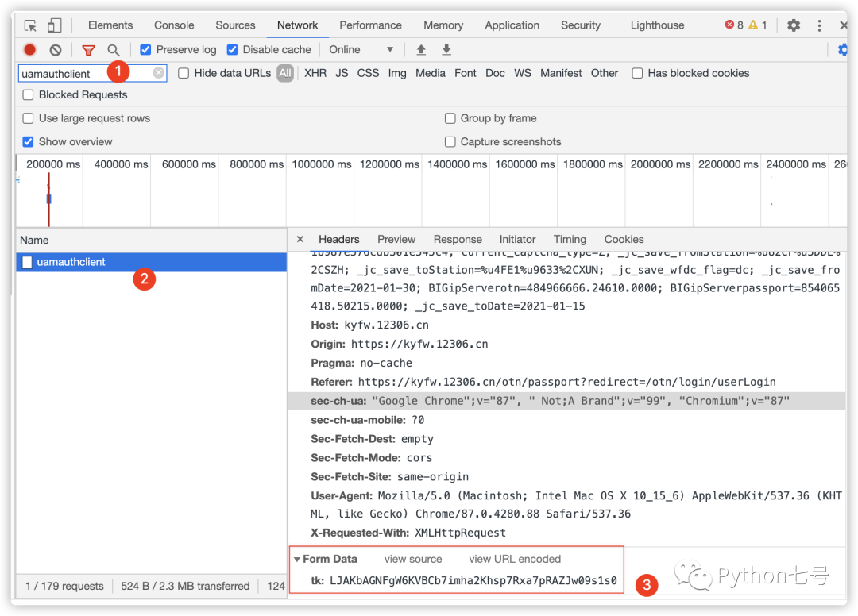The width and height of the screenshot is (858, 616).
Task: Sort by the Name column header
Action: point(152,240)
